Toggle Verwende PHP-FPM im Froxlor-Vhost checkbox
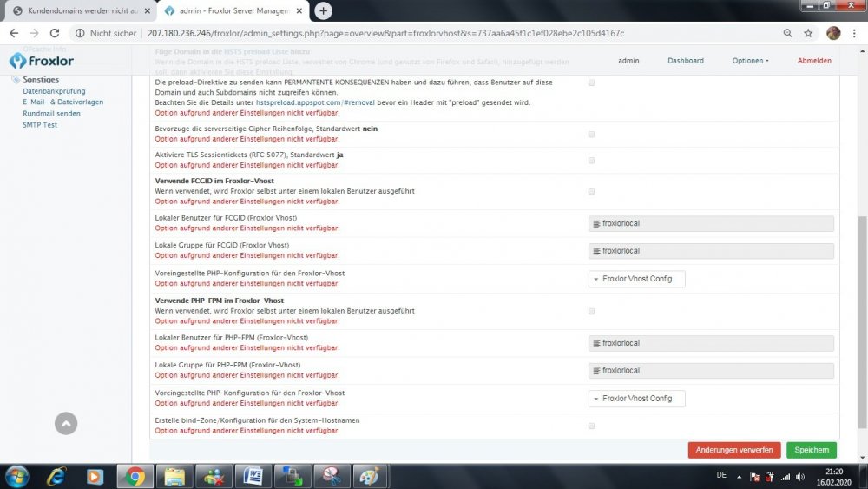Image resolution: width=868 pixels, height=489 pixels. pyautogui.click(x=591, y=311)
